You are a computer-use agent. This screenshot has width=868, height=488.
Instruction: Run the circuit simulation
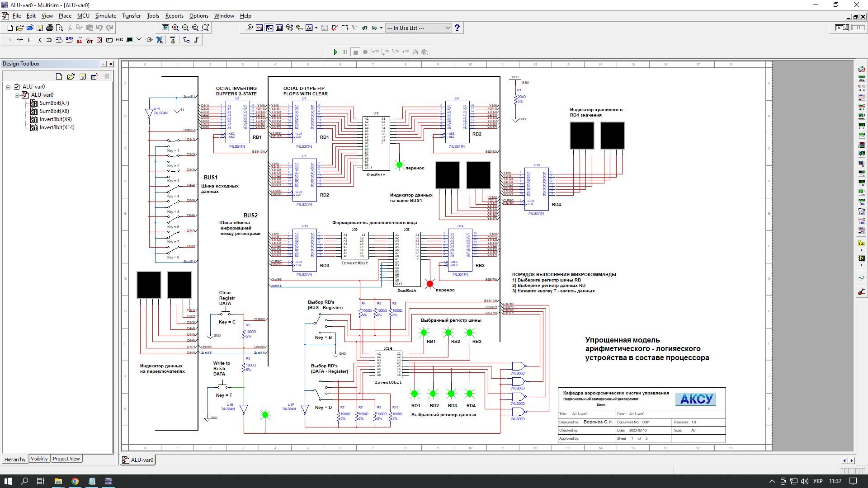335,52
